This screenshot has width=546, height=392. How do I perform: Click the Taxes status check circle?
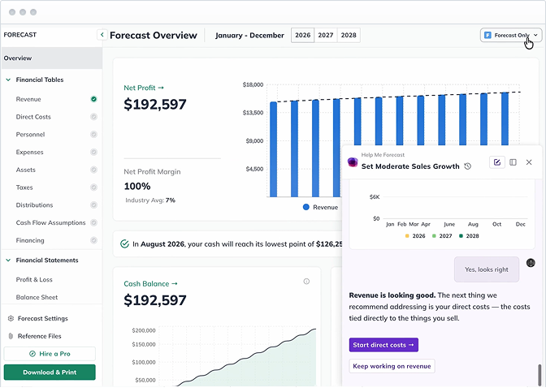point(93,187)
